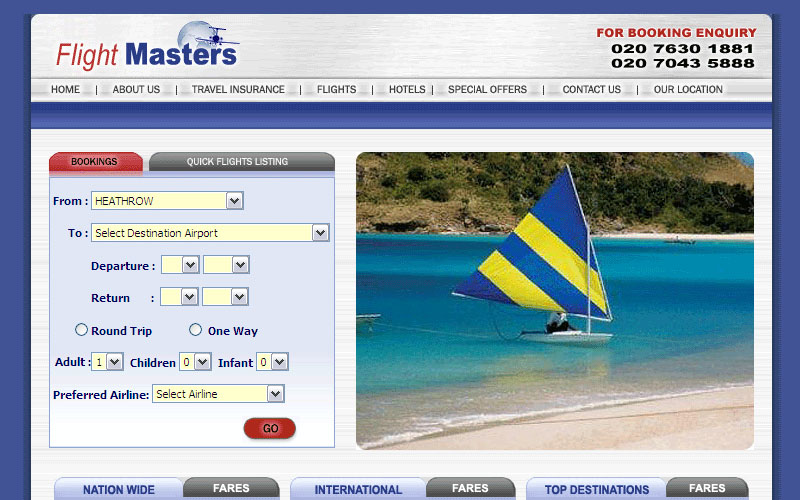Click the sailboat beach promo image
800x500 pixels.
pos(555,301)
